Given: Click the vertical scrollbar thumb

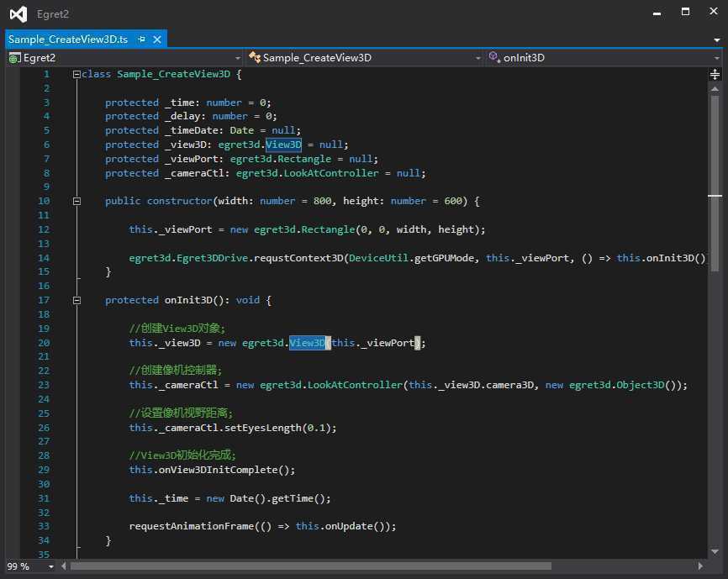Looking at the screenshot, I should tap(715, 183).
